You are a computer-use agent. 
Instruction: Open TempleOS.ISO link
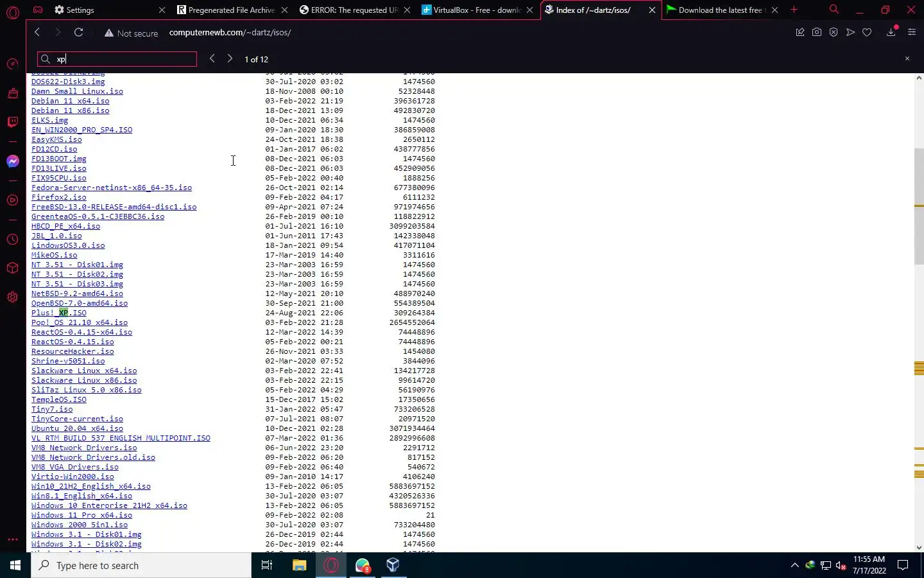point(58,399)
